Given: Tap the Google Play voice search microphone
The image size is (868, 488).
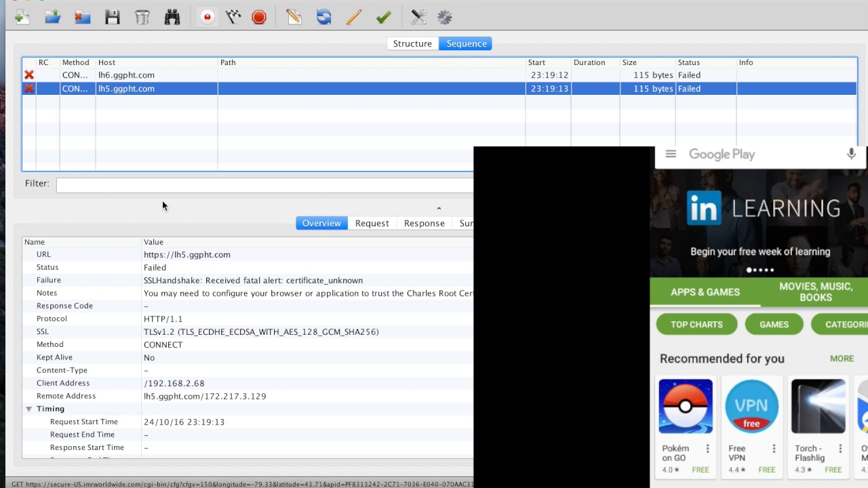Looking at the screenshot, I should pyautogui.click(x=851, y=154).
